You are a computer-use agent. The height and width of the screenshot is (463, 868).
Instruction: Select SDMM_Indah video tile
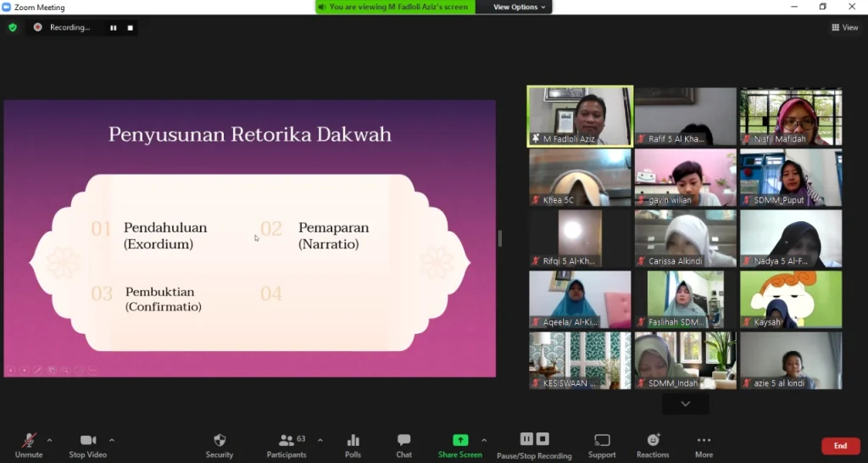(x=685, y=360)
